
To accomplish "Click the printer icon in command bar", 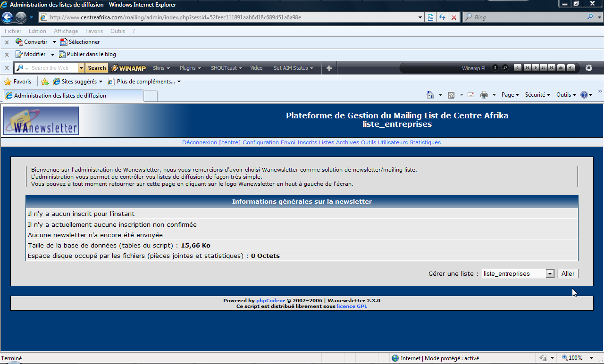I will (x=484, y=95).
